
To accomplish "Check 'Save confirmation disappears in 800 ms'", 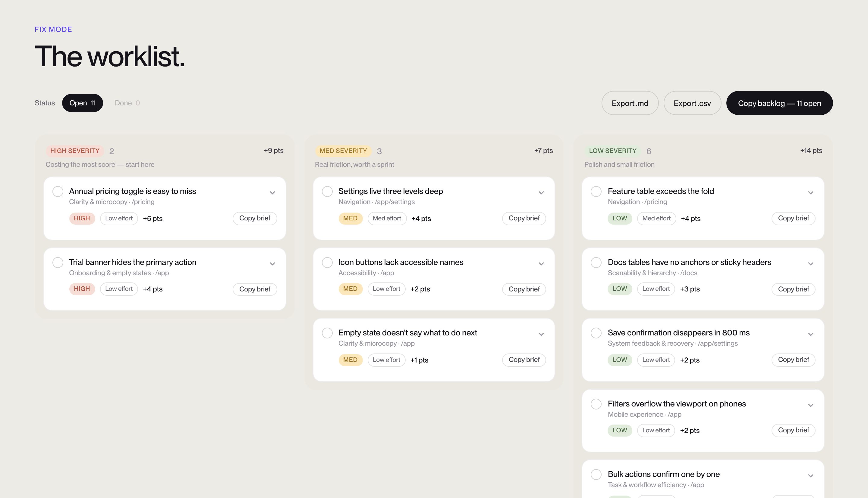I will (x=596, y=333).
